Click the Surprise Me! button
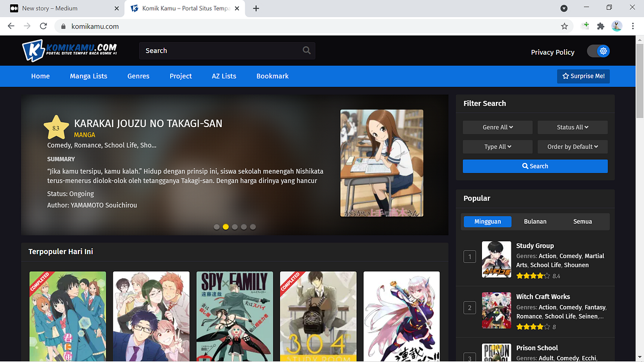This screenshot has width=644, height=362. (583, 76)
